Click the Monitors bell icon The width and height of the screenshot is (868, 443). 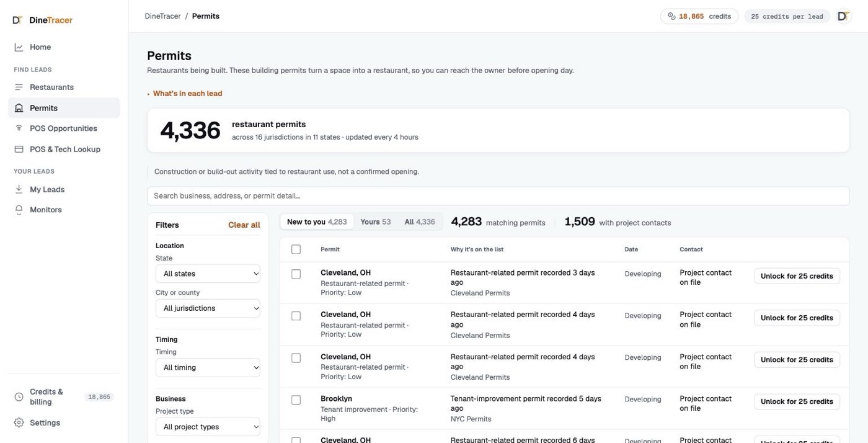[x=19, y=210]
